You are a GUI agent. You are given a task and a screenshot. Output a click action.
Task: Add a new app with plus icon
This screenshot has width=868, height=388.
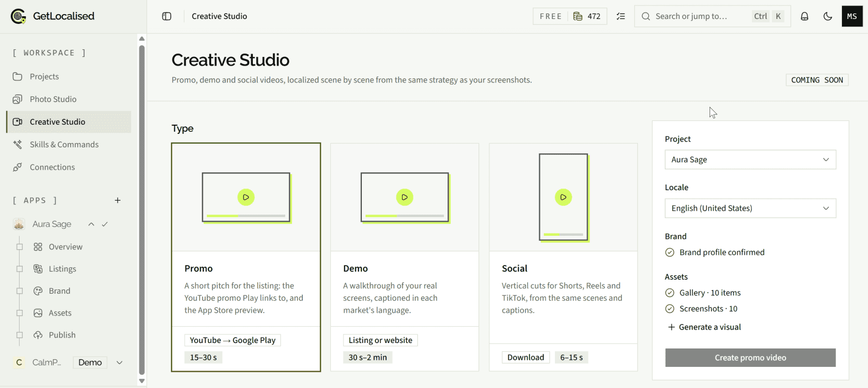click(x=118, y=201)
